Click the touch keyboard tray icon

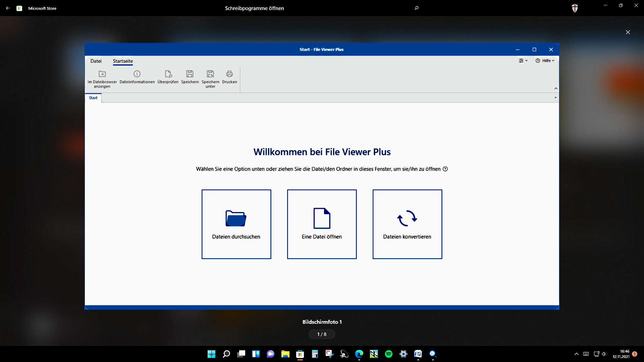pos(586,354)
